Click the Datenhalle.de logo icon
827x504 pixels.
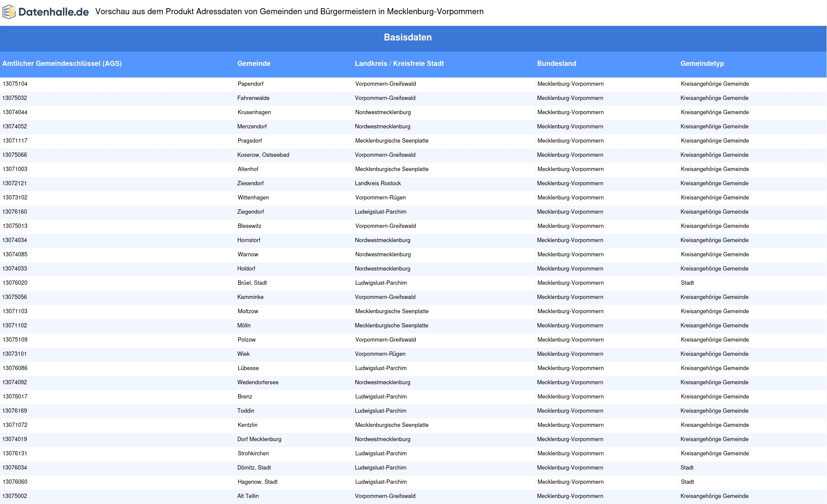coord(9,12)
